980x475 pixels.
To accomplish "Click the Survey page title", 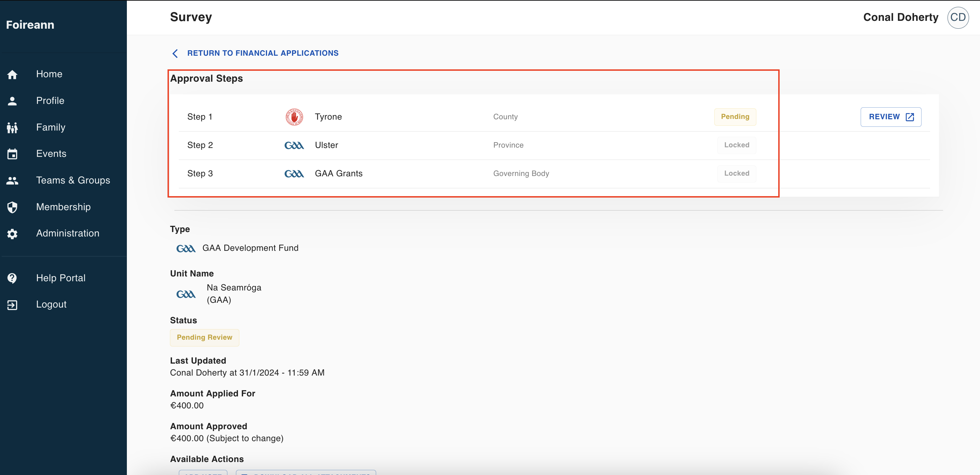I will pos(191,17).
